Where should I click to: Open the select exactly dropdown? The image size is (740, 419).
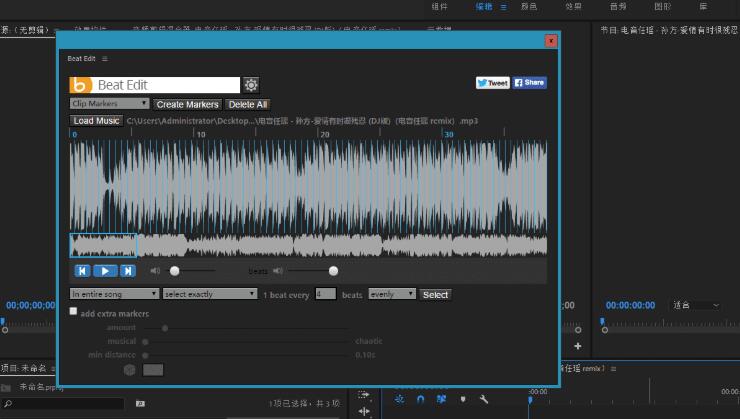click(x=210, y=294)
